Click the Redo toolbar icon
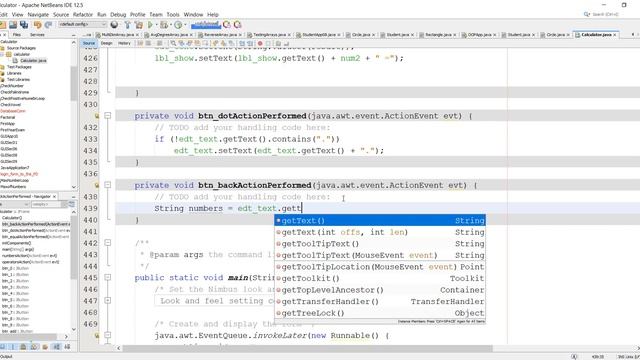The height and width of the screenshot is (360, 640). click(x=49, y=25)
